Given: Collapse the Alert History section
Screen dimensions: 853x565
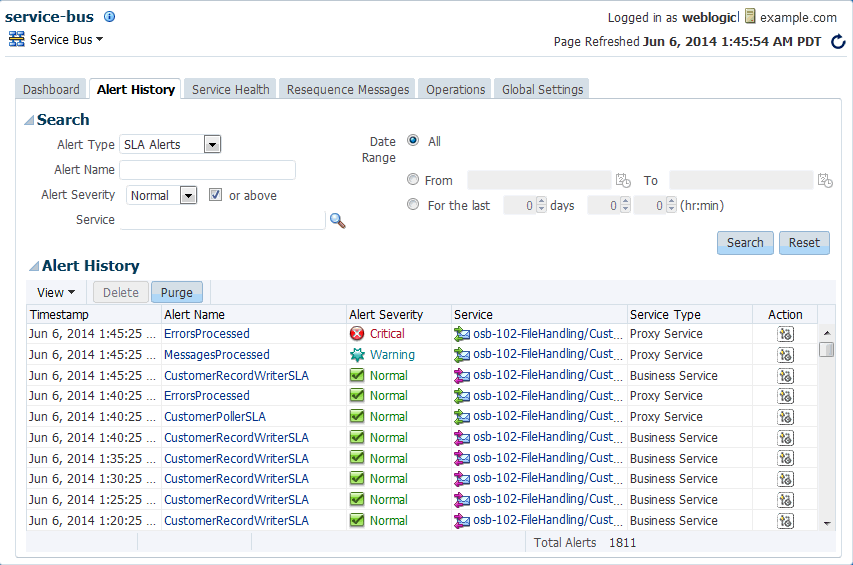Looking at the screenshot, I should tap(34, 266).
